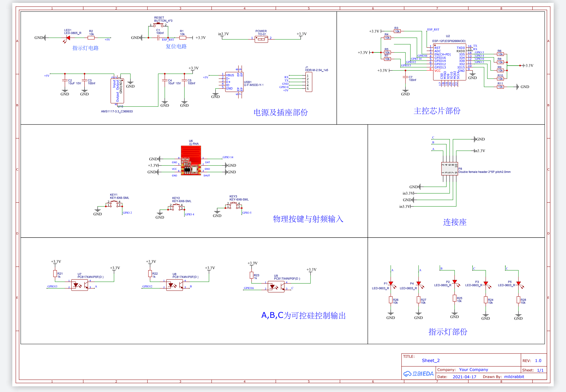Click the P8 double female header symbol
This screenshot has width=566, height=392.
(x=449, y=169)
